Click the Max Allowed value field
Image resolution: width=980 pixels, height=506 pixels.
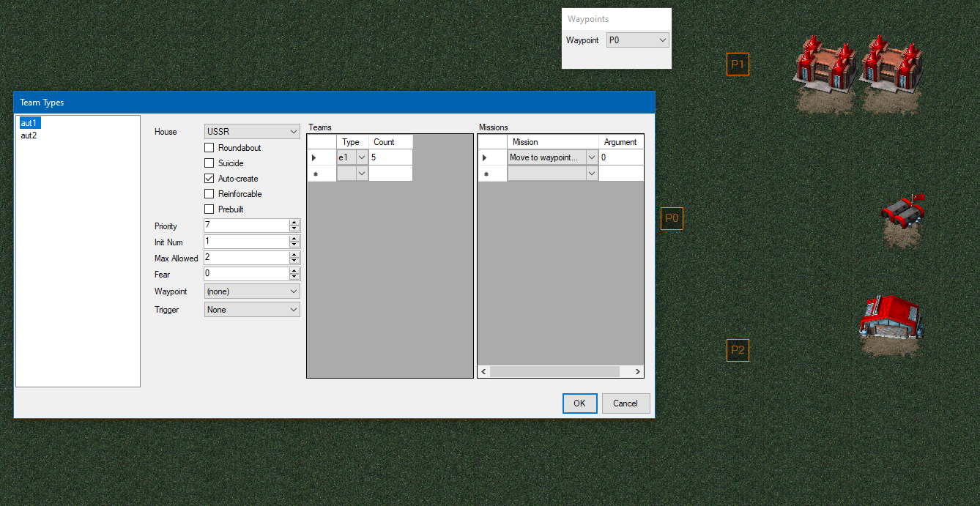pyautogui.click(x=246, y=258)
